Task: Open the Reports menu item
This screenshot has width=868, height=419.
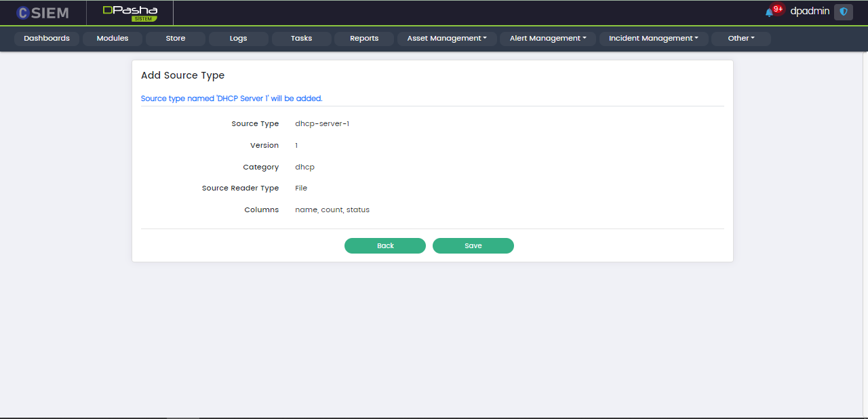Action: 364,39
